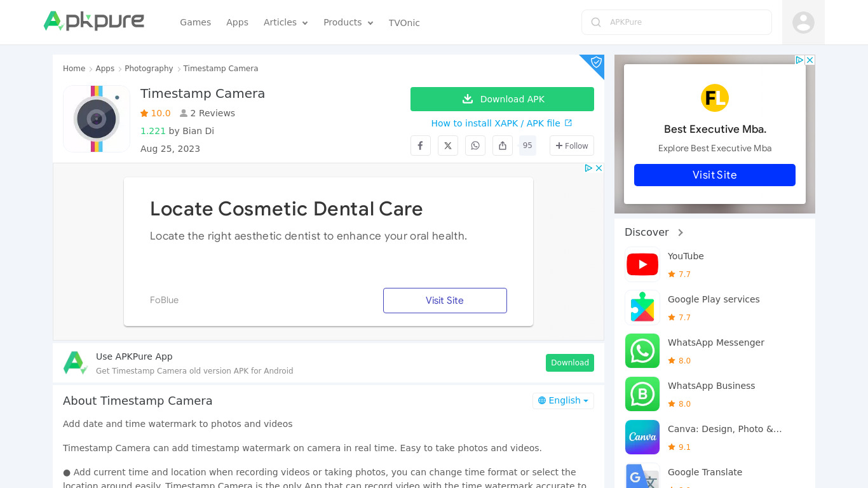Click AdChoices icon on MBA ad
Viewport: 868px width, 488px height.
tap(800, 60)
